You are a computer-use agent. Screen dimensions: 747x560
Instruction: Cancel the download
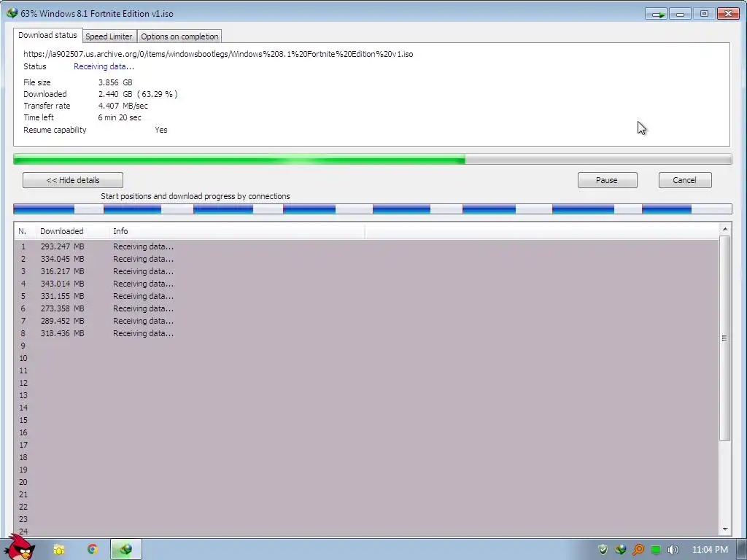click(684, 180)
